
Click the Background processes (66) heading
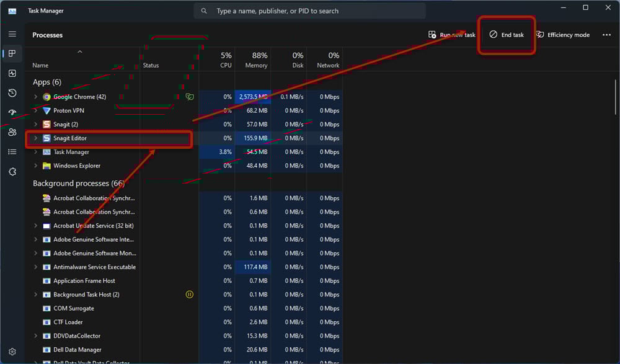(79, 183)
